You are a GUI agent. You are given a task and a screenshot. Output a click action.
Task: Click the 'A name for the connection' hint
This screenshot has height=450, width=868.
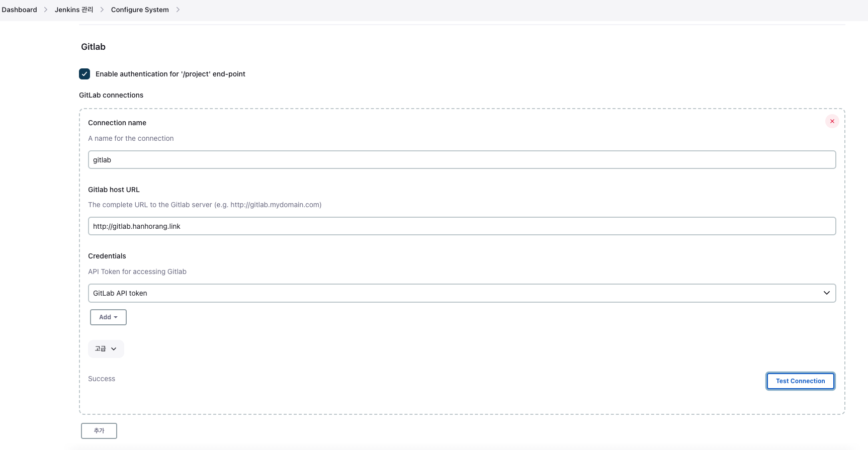pyautogui.click(x=131, y=138)
